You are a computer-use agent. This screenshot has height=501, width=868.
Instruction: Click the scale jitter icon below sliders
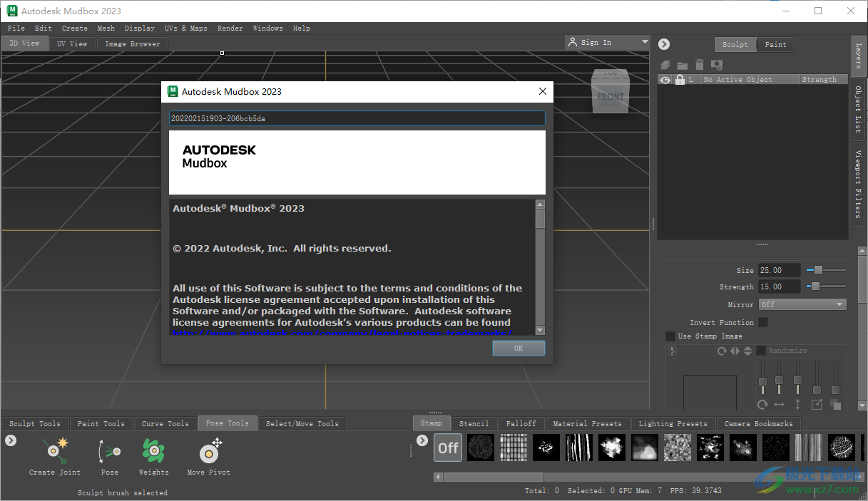point(817,404)
